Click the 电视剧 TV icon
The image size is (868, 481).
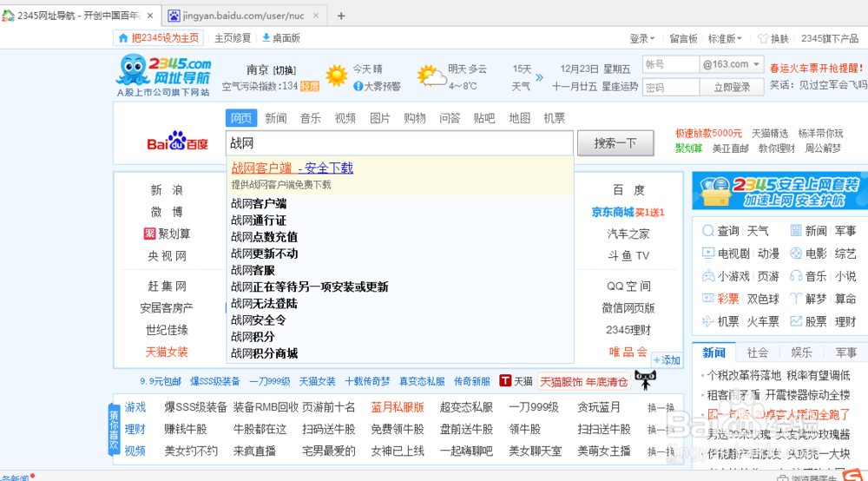coord(707,254)
